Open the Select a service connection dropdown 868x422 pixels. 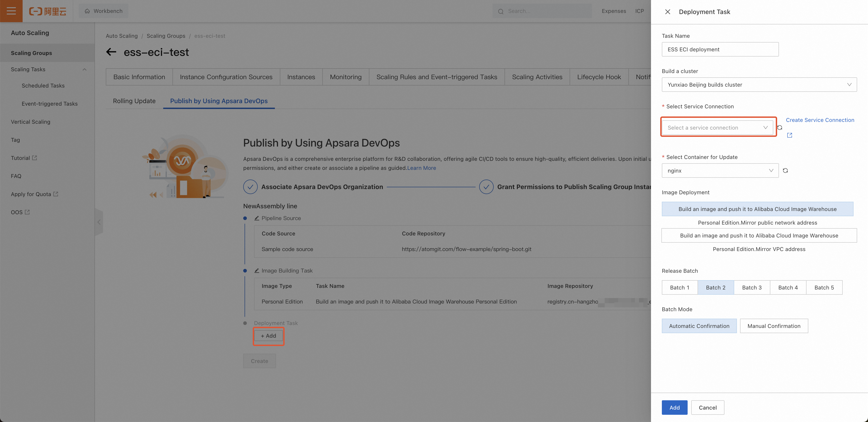(717, 128)
